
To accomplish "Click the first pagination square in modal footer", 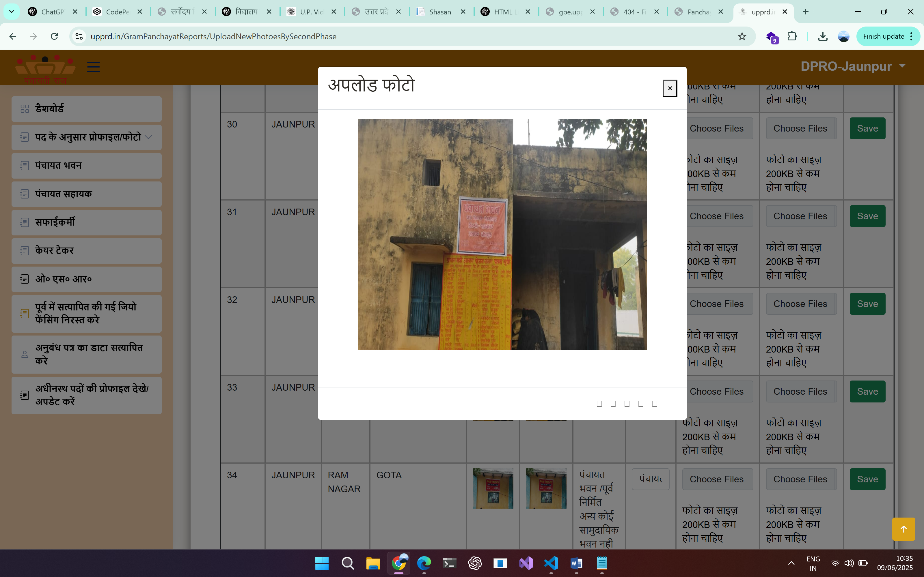I will tap(599, 404).
